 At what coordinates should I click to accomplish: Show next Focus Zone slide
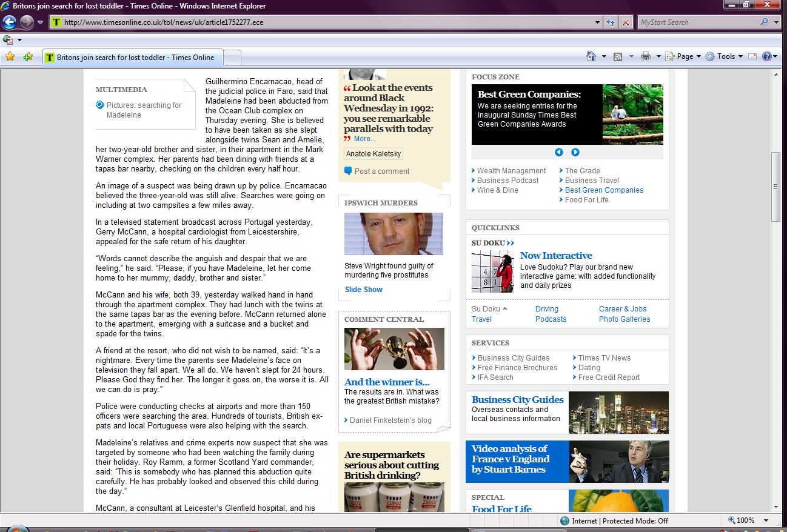tap(575, 152)
